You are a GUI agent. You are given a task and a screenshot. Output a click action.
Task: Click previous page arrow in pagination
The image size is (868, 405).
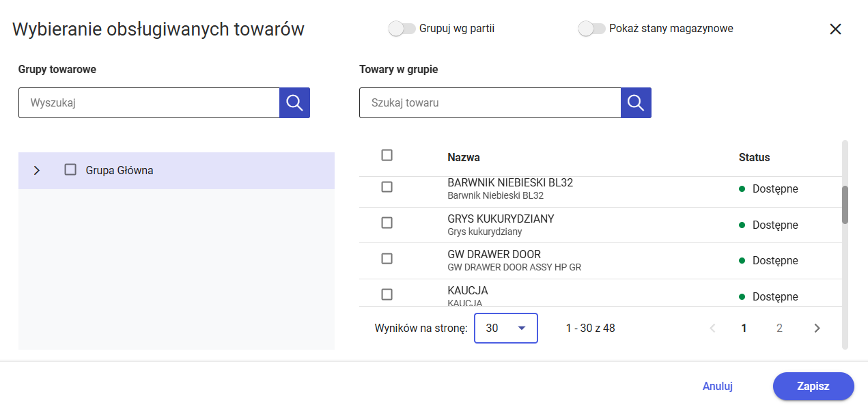point(712,328)
